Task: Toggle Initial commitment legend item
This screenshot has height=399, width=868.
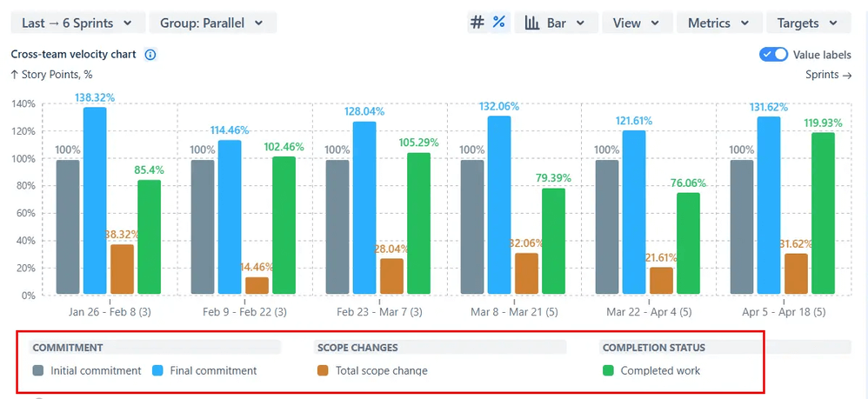Action: pyautogui.click(x=87, y=370)
